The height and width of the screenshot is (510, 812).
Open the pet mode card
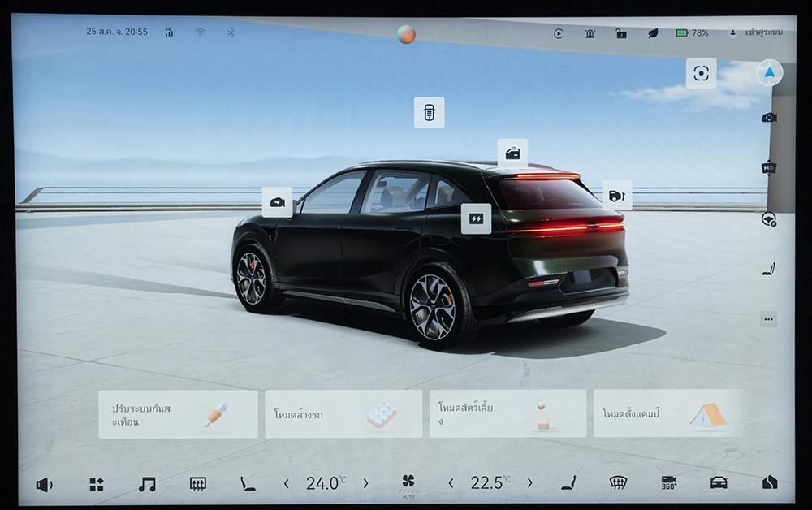coord(508,413)
